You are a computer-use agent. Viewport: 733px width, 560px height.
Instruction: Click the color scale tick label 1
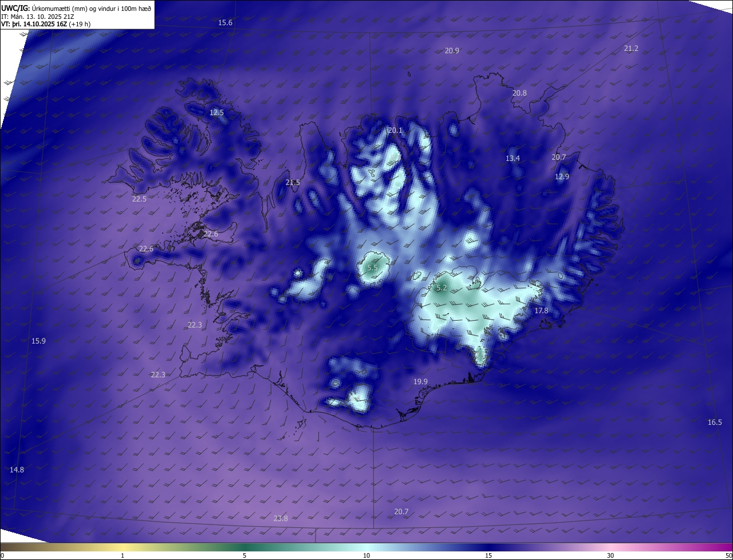(123, 555)
